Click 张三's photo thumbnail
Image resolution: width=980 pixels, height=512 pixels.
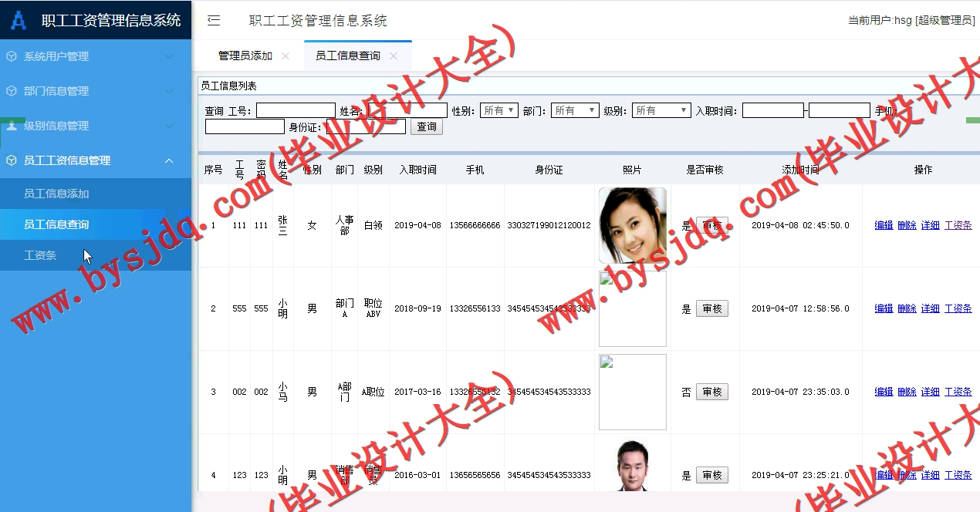(632, 224)
